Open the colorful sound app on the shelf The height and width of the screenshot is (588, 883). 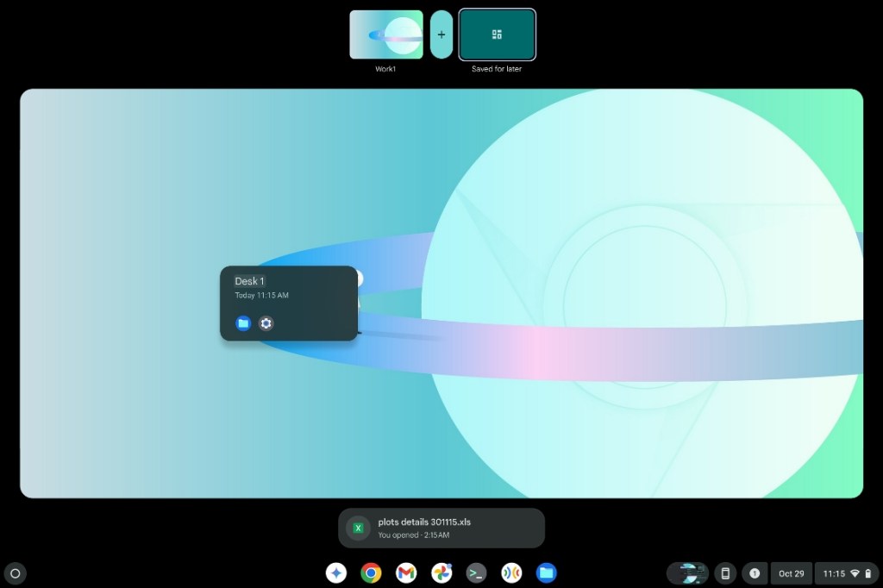coord(511,573)
